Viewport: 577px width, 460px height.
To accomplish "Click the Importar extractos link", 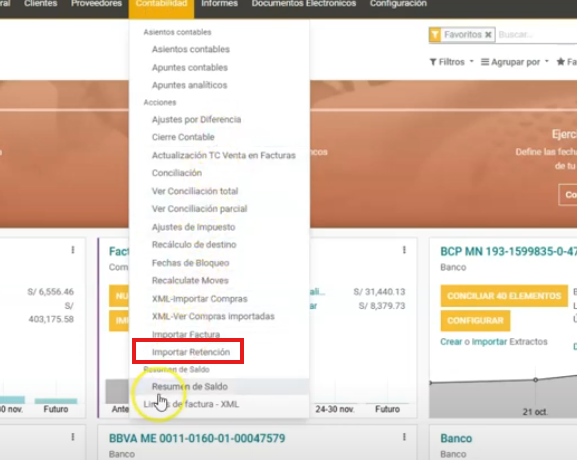I will 489,342.
